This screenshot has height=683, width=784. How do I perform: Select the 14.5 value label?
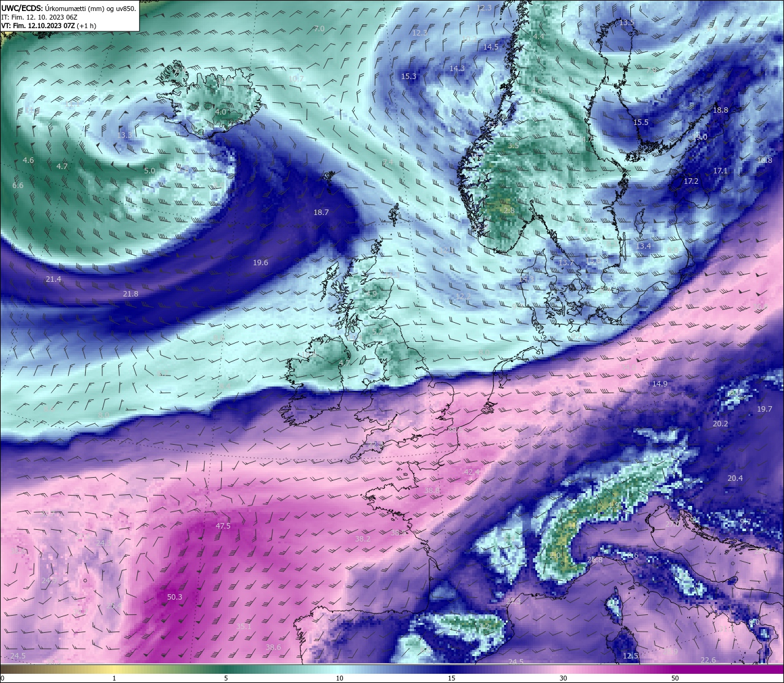point(491,47)
